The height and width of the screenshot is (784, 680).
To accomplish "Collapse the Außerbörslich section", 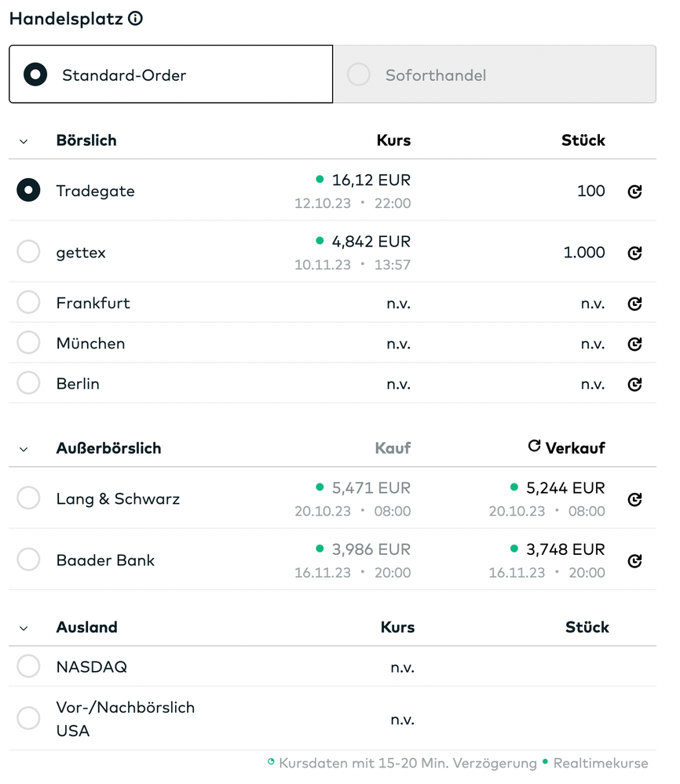I will coord(24,450).
